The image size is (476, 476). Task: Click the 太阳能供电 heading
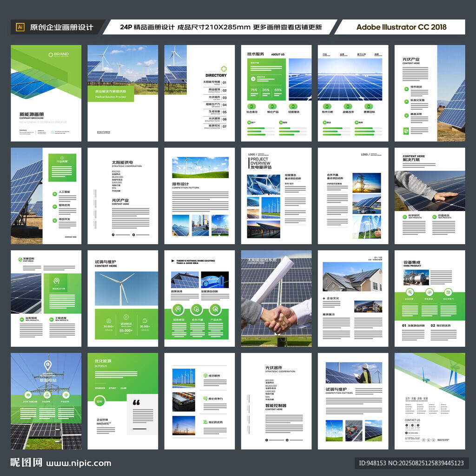122,162
